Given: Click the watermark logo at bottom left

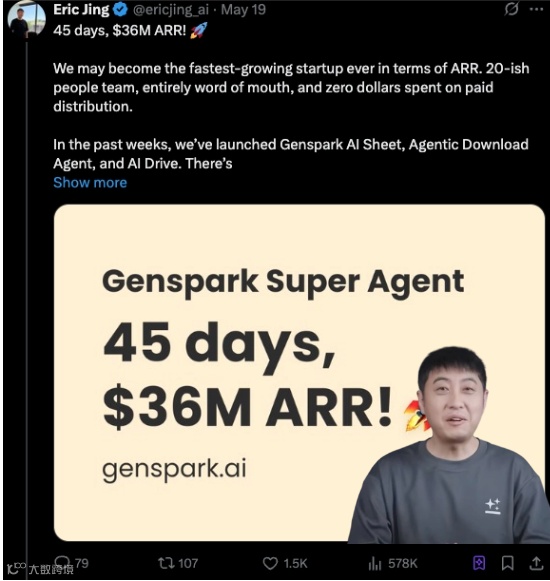Looking at the screenshot, I should click(17, 568).
